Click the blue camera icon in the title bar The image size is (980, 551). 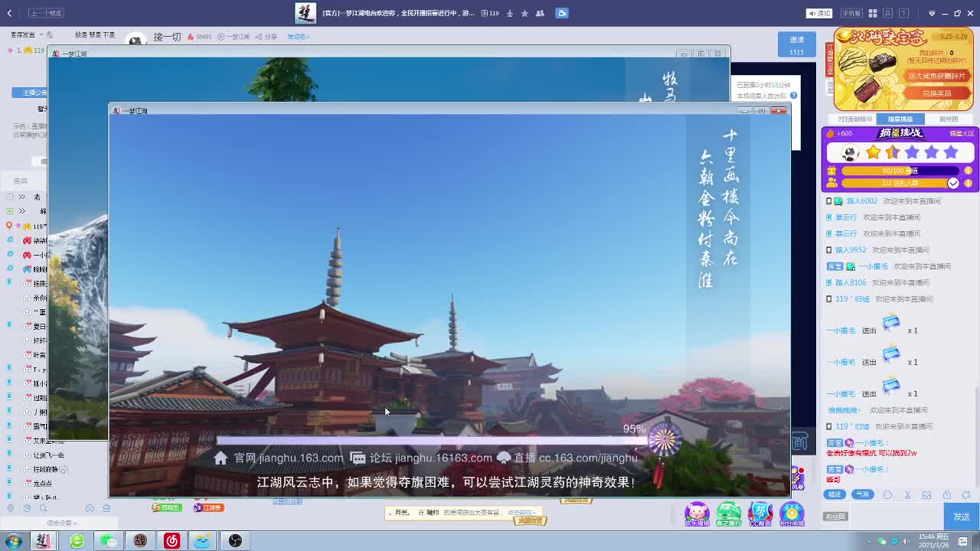[x=562, y=13]
